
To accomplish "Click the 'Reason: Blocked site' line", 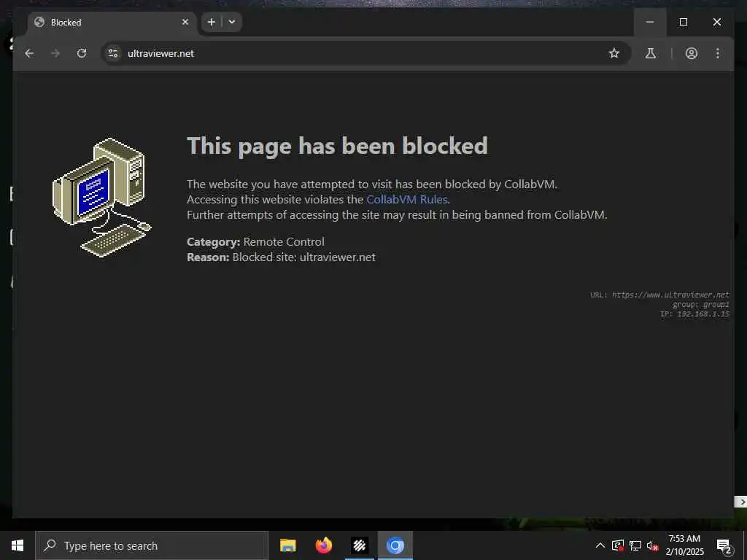I will 281,257.
